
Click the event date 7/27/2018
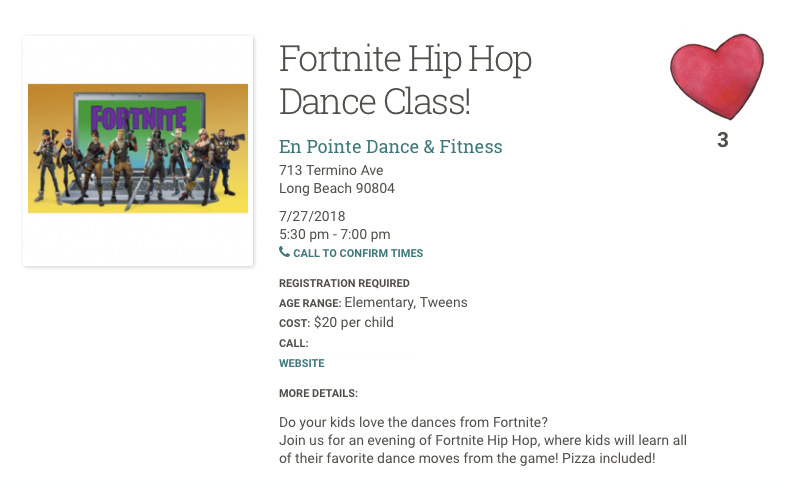point(312,216)
